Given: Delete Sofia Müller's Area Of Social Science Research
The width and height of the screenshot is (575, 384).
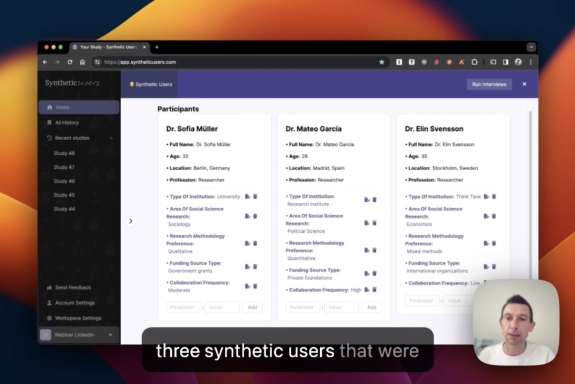Looking at the screenshot, I should pos(255,216).
